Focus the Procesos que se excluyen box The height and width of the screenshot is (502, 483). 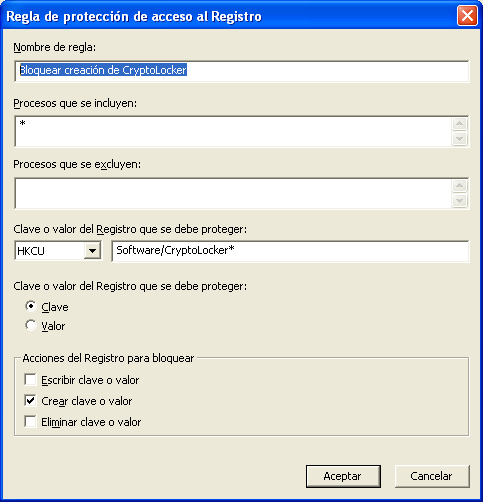pos(233,194)
